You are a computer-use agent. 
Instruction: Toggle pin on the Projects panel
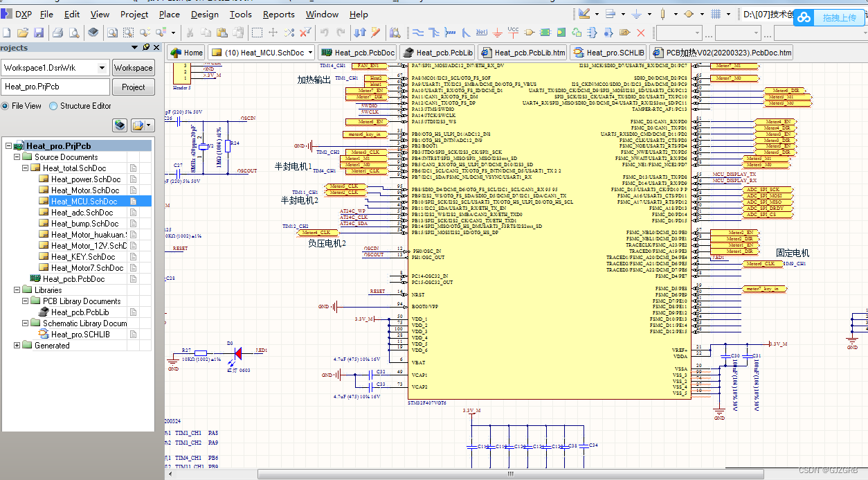[x=146, y=48]
